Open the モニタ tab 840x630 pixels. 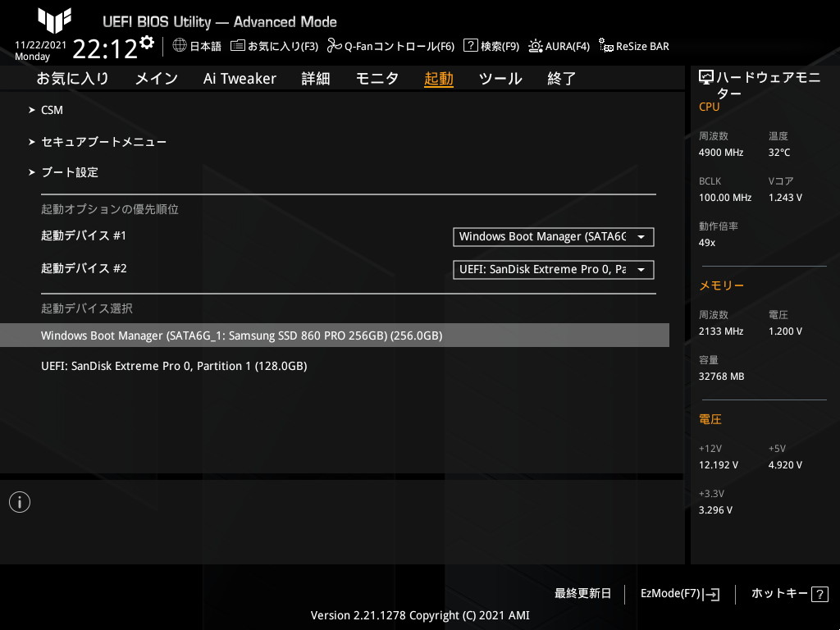pyautogui.click(x=377, y=79)
